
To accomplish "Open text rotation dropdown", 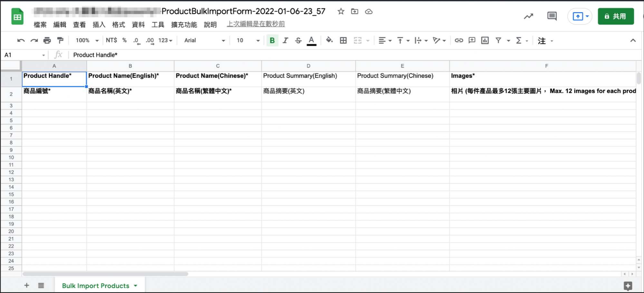I will [439, 41].
